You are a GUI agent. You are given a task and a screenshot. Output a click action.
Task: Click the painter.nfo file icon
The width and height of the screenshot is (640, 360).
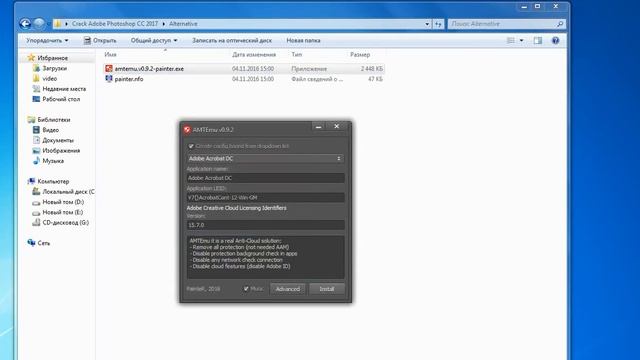109,79
